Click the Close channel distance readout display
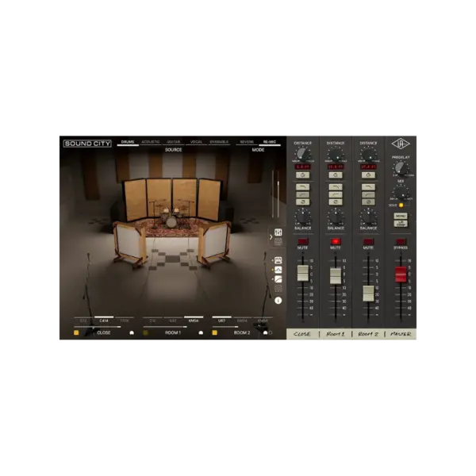 (x=303, y=167)
